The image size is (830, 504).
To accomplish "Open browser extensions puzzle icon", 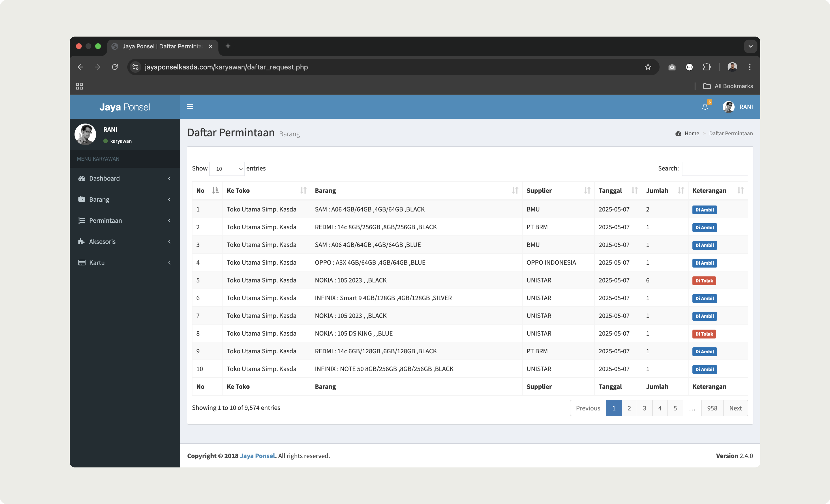I will point(707,67).
